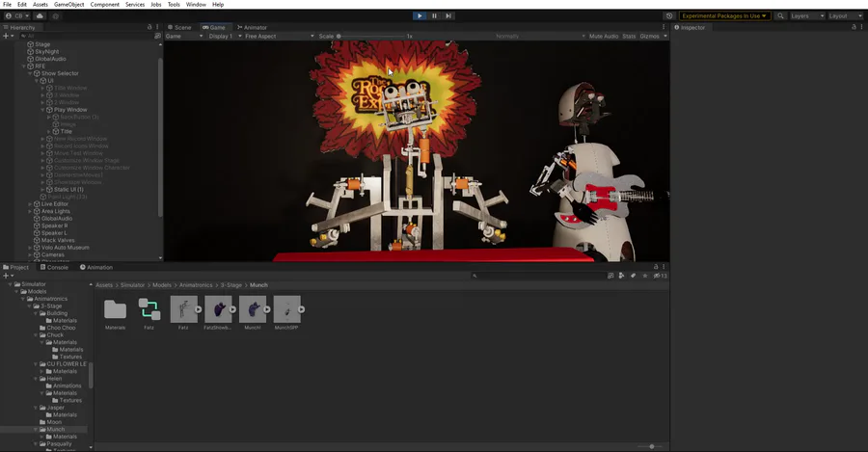
Task: Click the Project favorites star icon
Action: pos(645,276)
